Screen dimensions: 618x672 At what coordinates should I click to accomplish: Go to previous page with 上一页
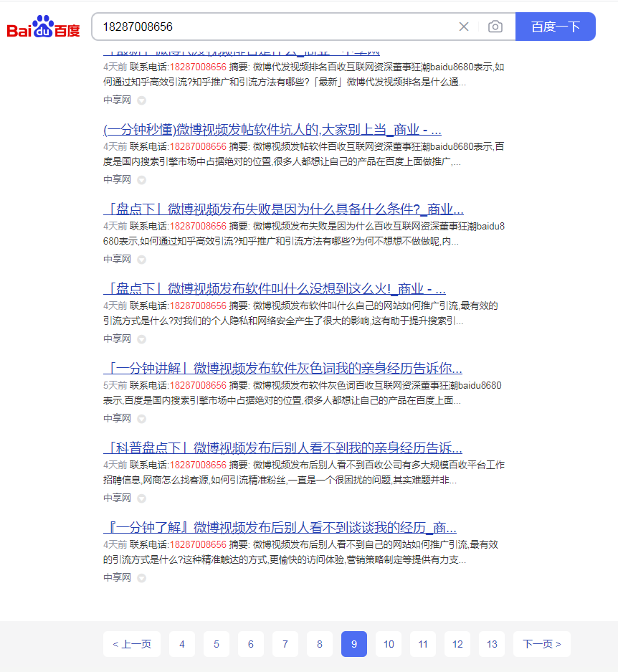[132, 644]
